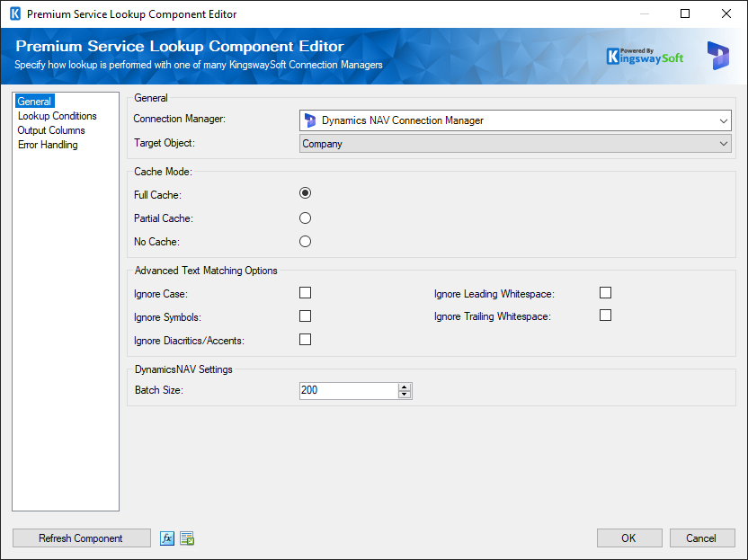Image resolution: width=748 pixels, height=560 pixels.
Task: Enable the Ignore Case checkbox
Action: pyautogui.click(x=306, y=293)
